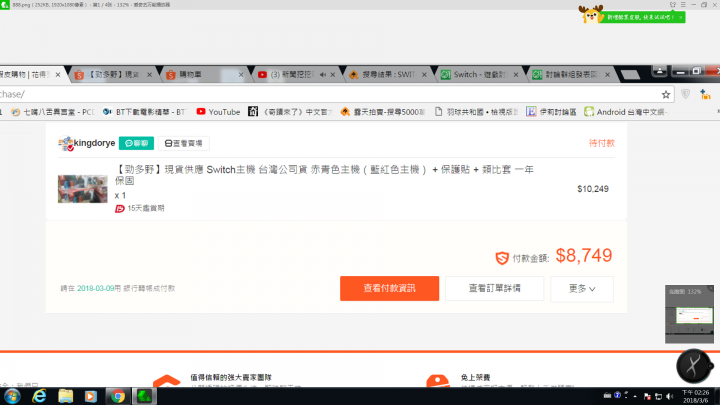The image size is (720, 405).
Task: Open the 奇摩來了 中文官 bookmark
Action: pyautogui.click(x=290, y=112)
